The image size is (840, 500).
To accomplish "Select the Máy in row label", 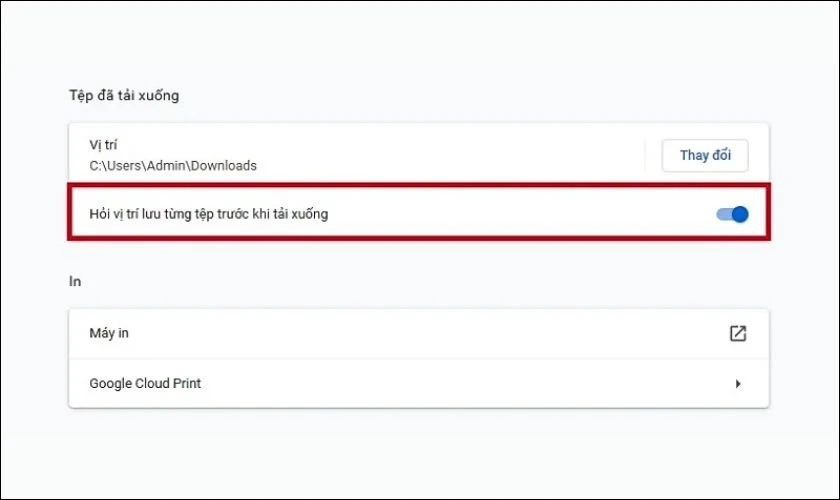I will pos(109,333).
